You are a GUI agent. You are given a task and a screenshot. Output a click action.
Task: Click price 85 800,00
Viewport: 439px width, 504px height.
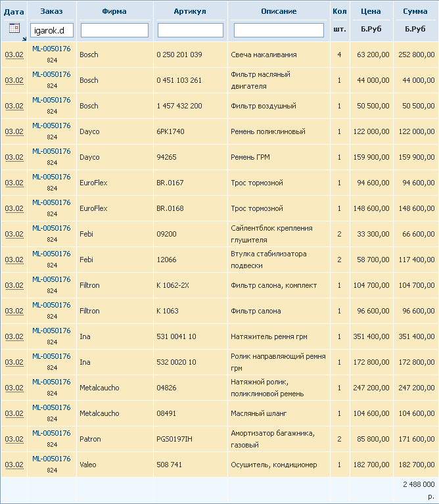(373, 439)
